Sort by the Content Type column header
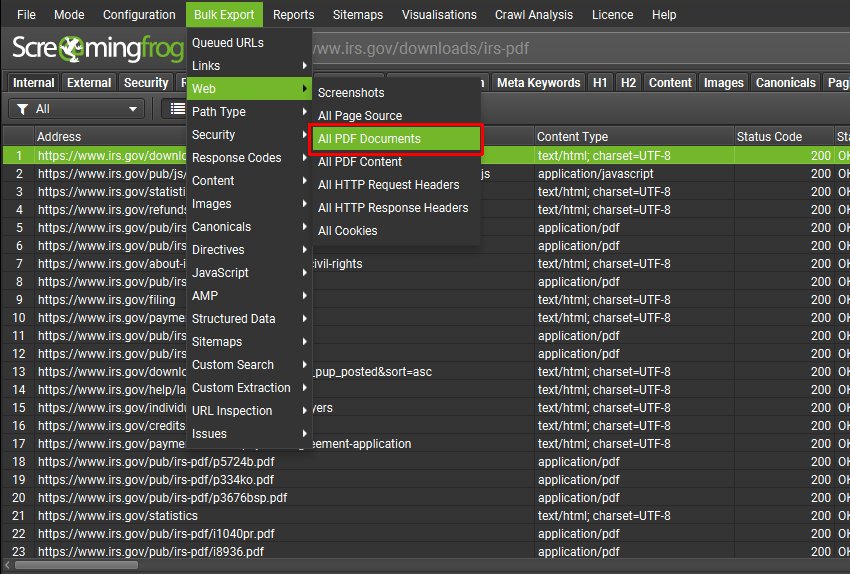Image resolution: width=850 pixels, height=574 pixels. pos(633,137)
